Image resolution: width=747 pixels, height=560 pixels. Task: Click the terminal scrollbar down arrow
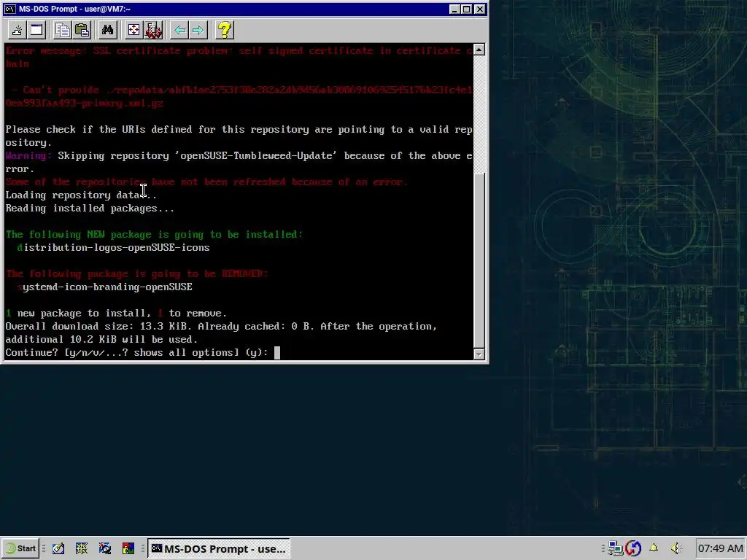479,354
